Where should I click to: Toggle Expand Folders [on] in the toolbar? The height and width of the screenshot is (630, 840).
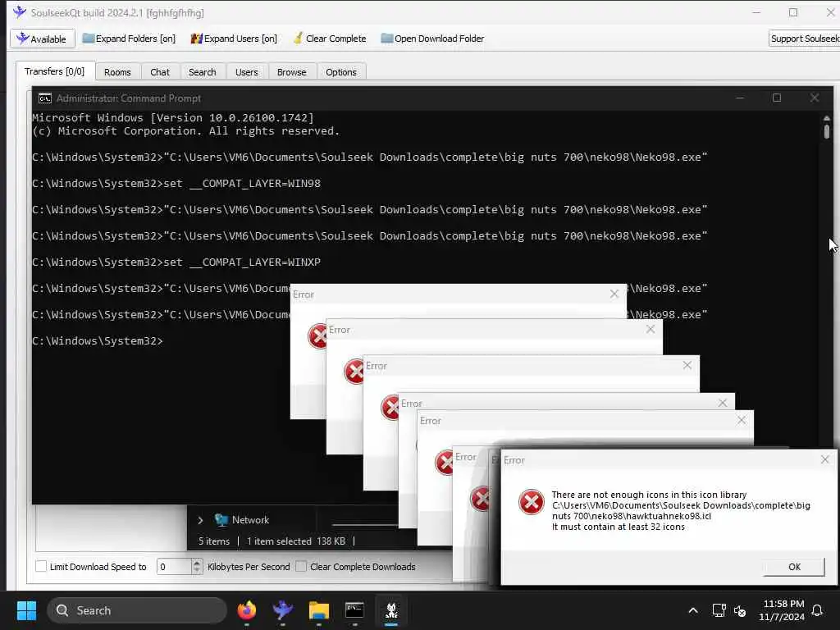(129, 39)
